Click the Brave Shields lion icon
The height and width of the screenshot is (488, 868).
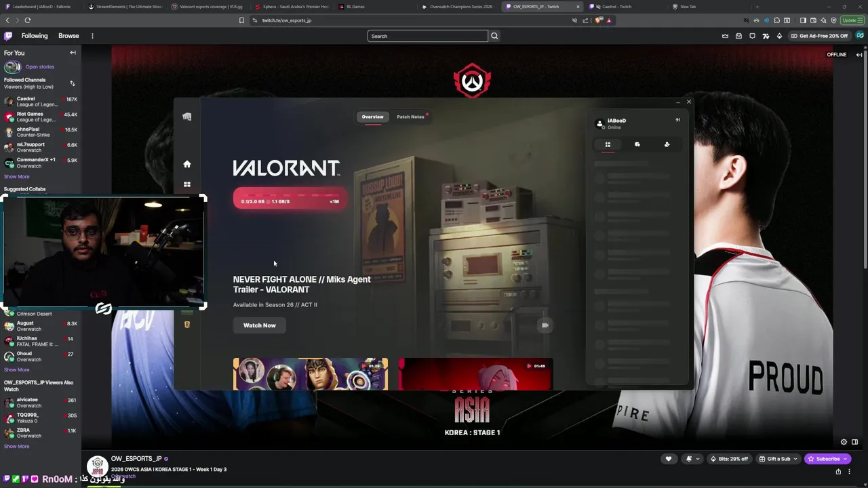pyautogui.click(x=598, y=20)
